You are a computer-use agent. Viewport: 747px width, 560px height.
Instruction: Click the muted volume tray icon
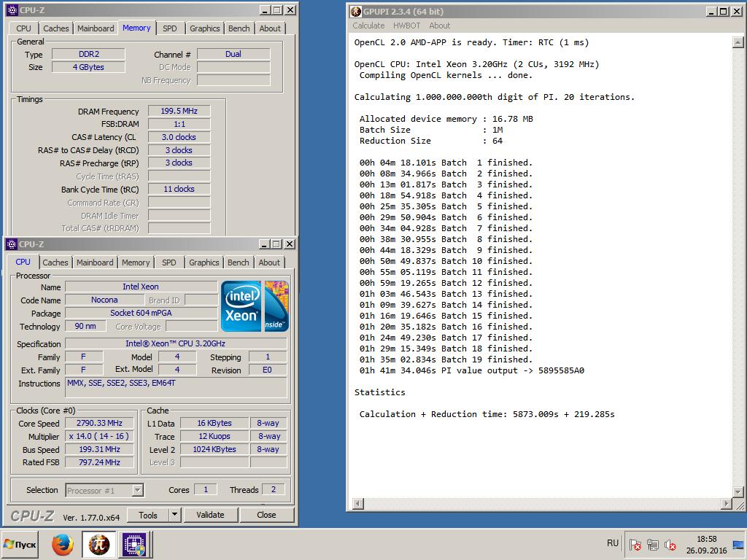[x=670, y=544]
